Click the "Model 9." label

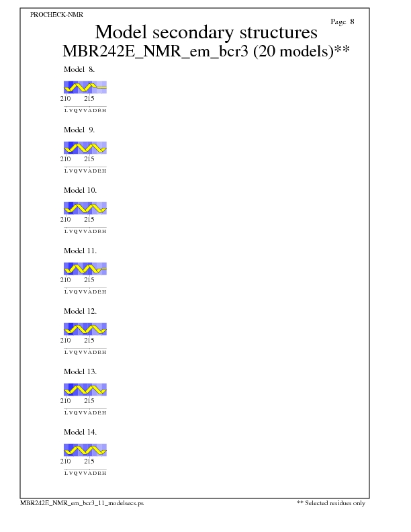(x=79, y=130)
